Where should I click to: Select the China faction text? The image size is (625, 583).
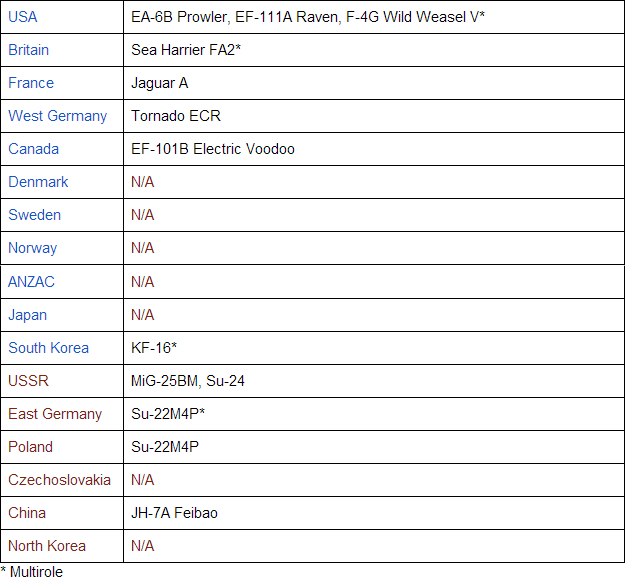click(x=27, y=513)
